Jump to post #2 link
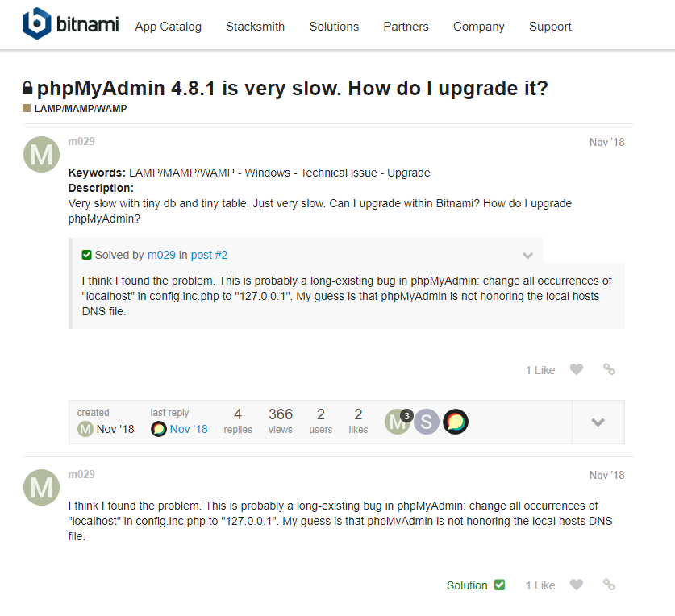Screen dimensions: 675x616 (209, 255)
